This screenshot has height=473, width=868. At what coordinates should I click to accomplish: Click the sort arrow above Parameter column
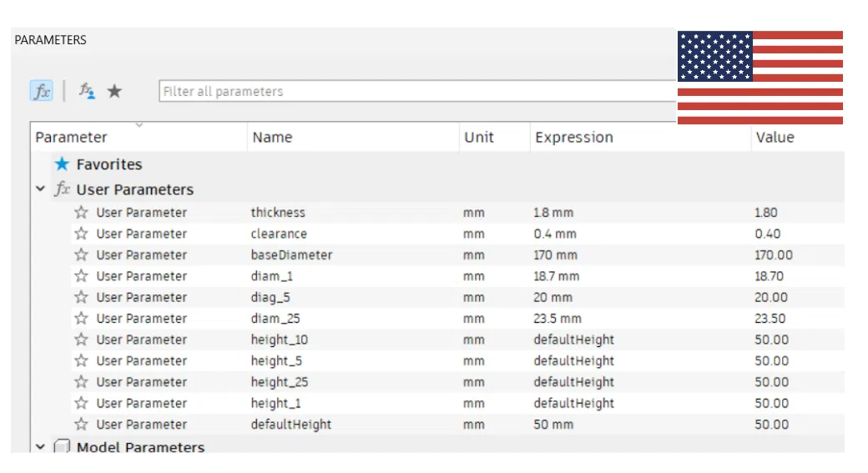(139, 125)
